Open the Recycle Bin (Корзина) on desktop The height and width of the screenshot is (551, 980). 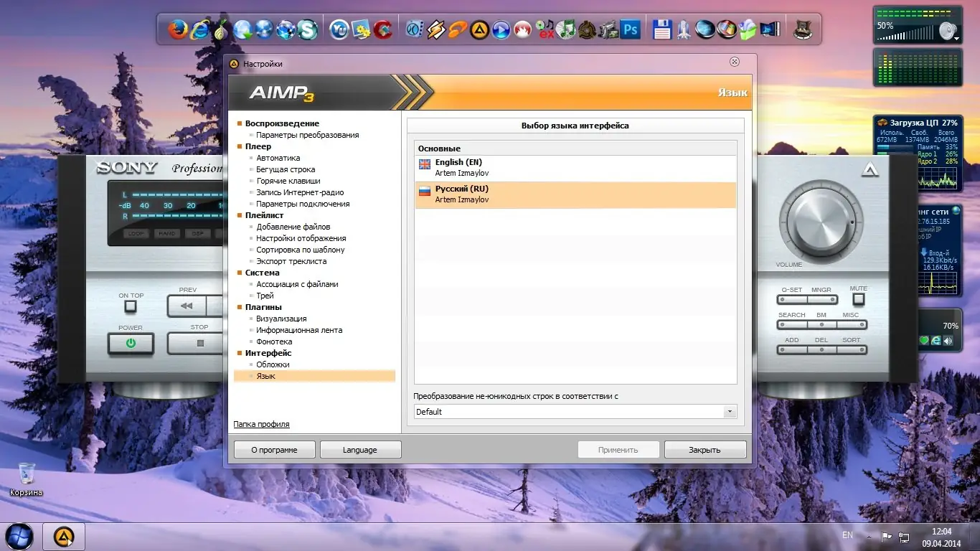pyautogui.click(x=26, y=479)
